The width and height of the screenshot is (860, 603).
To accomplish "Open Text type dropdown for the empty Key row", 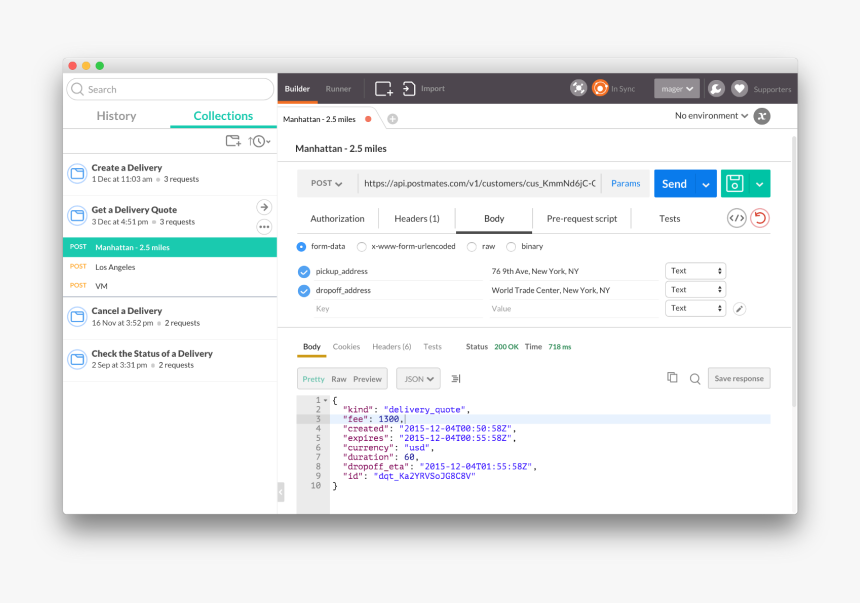I will point(695,308).
